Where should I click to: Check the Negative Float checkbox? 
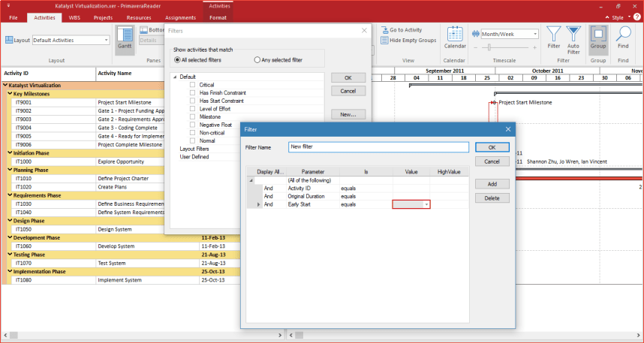point(192,125)
